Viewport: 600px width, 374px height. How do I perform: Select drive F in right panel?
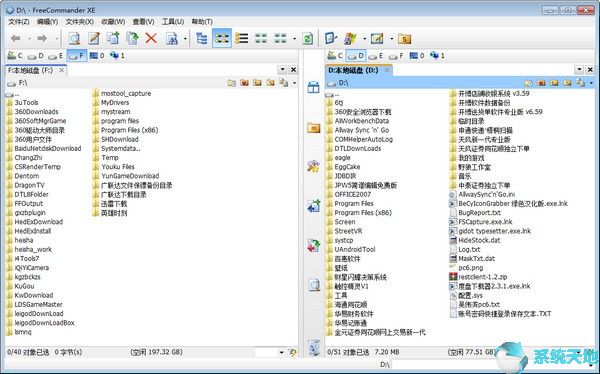[x=396, y=56]
